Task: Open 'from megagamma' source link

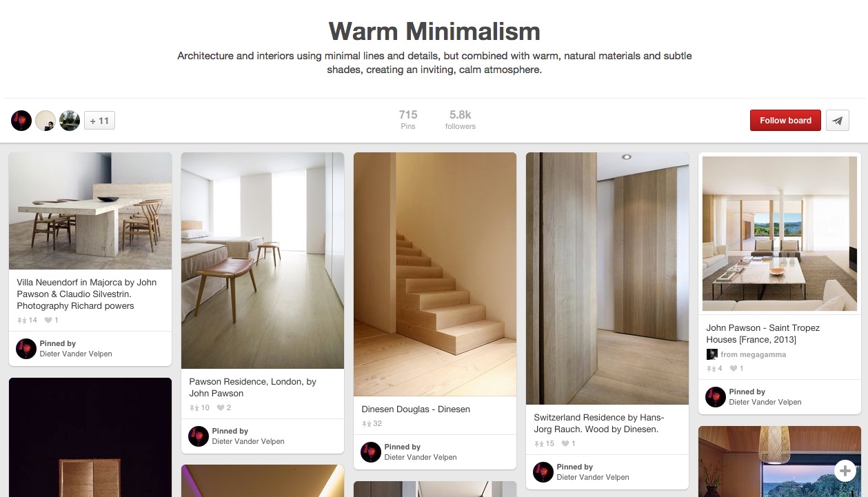Action: [753, 354]
